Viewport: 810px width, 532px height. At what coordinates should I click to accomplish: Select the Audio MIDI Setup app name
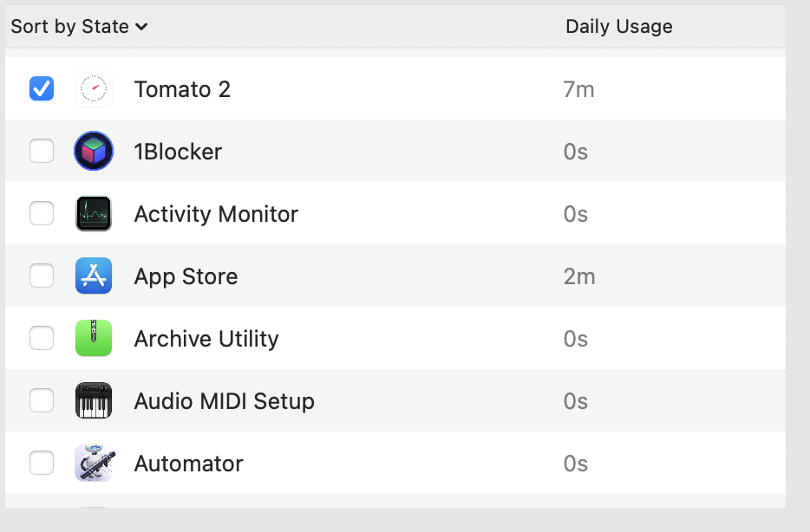(224, 401)
